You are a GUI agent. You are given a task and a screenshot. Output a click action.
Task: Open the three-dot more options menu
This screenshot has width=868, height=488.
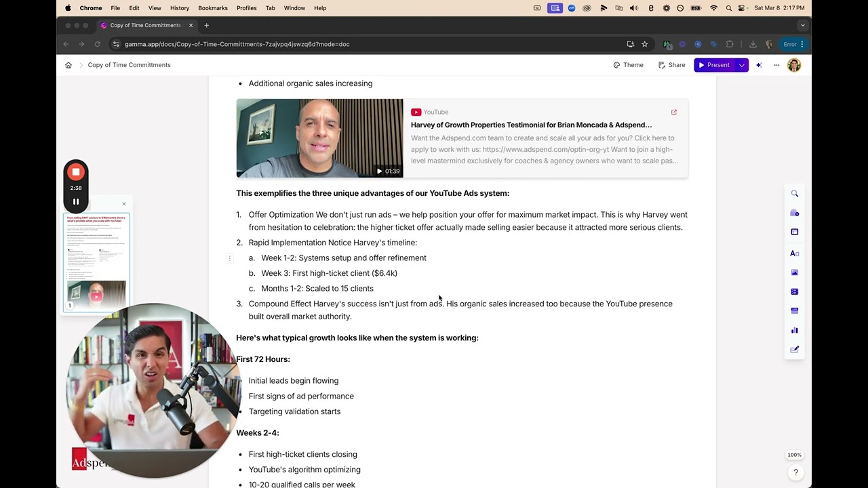[x=776, y=65]
